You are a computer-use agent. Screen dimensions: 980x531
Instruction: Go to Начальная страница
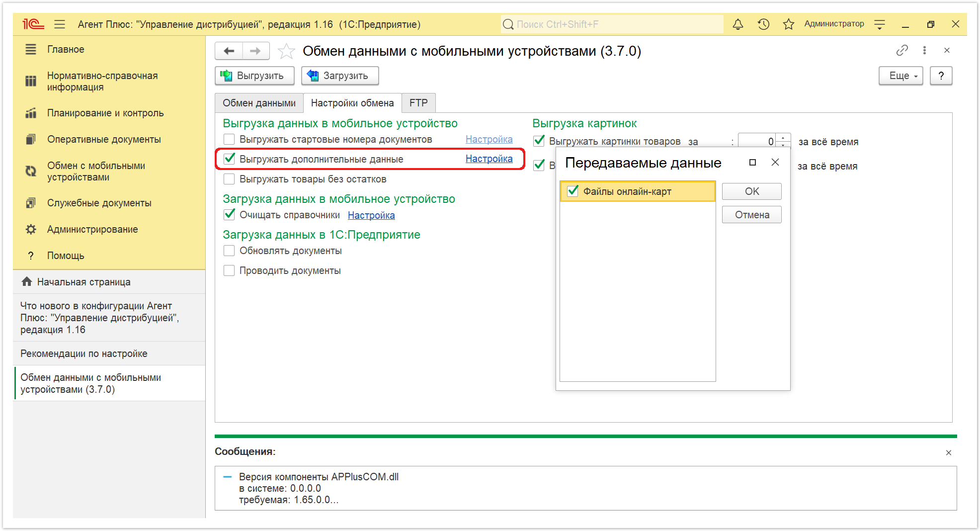(109, 282)
